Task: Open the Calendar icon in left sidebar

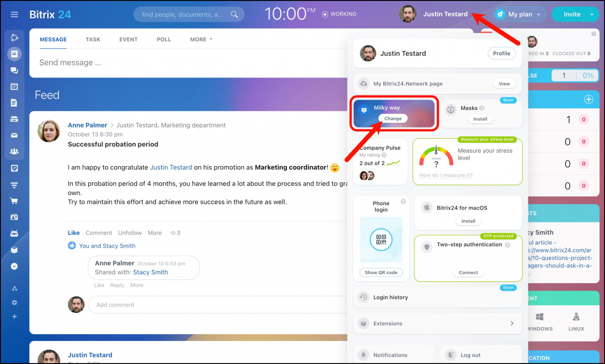Action: click(x=14, y=86)
